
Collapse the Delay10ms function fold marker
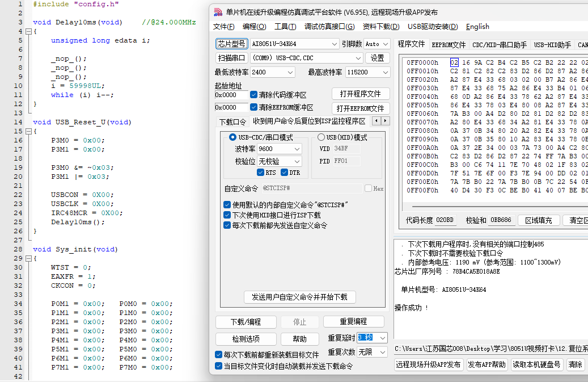[28, 32]
